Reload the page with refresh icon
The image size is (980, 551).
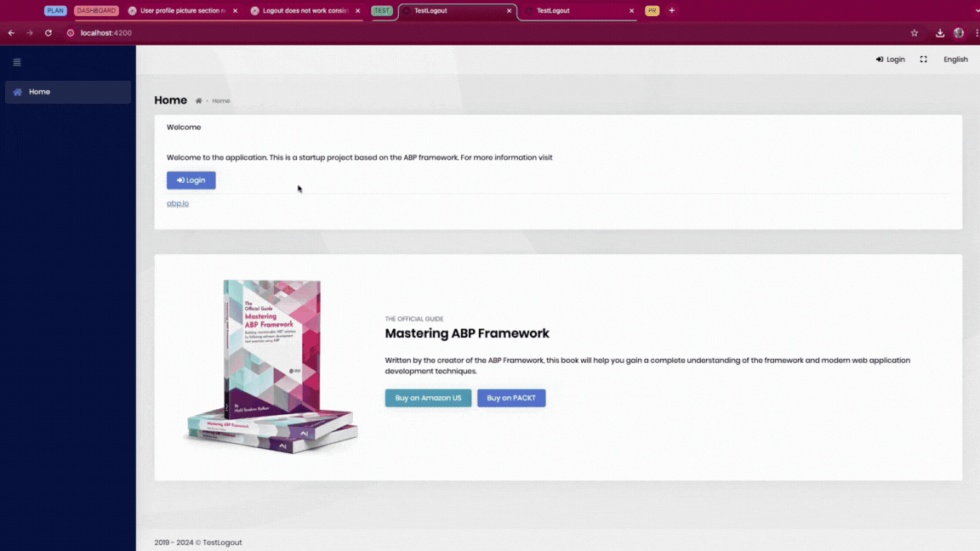tap(48, 33)
